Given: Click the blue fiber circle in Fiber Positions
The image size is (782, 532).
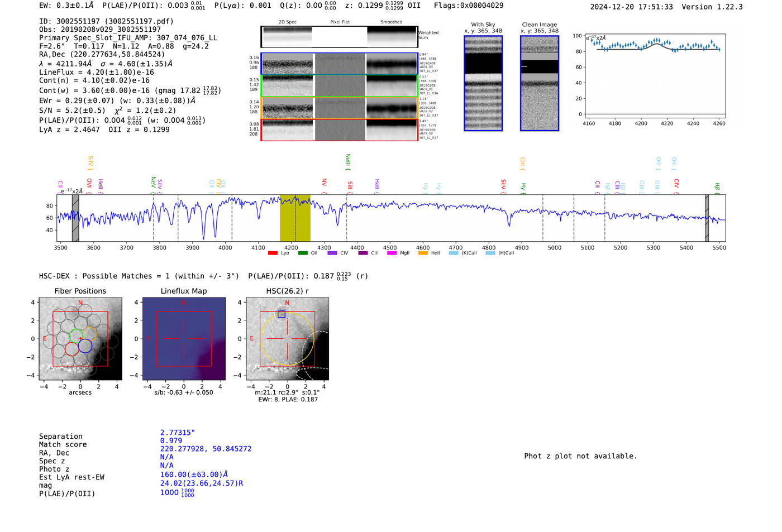Looking at the screenshot, I should click(85, 346).
